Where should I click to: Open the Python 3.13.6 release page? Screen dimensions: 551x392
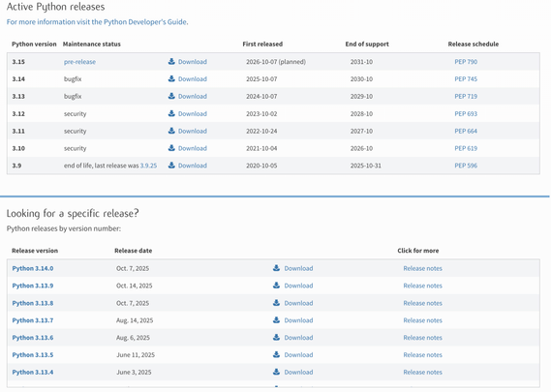pyautogui.click(x=33, y=338)
